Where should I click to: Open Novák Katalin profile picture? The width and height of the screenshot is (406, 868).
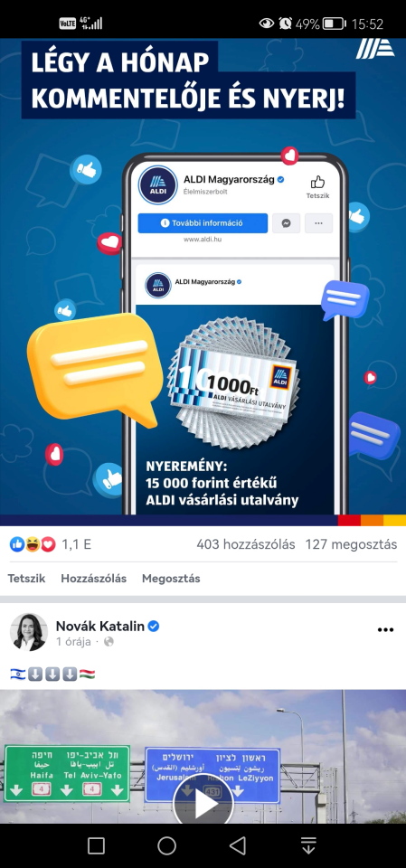[29, 632]
